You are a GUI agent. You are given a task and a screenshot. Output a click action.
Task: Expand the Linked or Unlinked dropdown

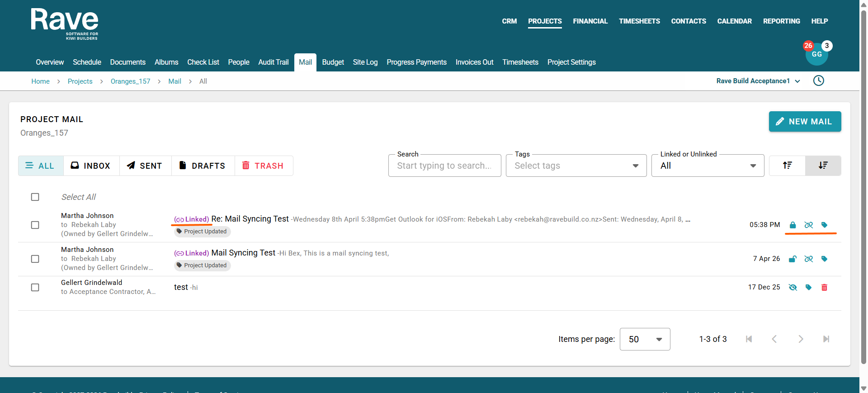pyautogui.click(x=708, y=166)
